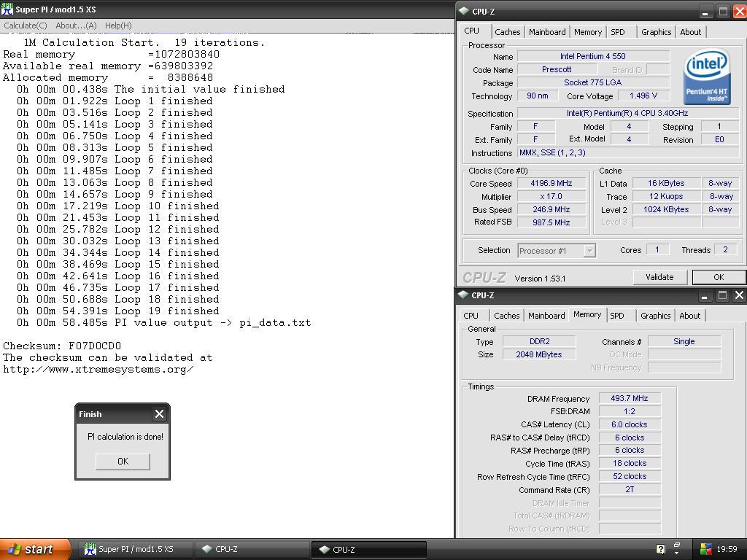Close the Finish dialog with X
This screenshot has height=560, width=747.
tap(159, 414)
